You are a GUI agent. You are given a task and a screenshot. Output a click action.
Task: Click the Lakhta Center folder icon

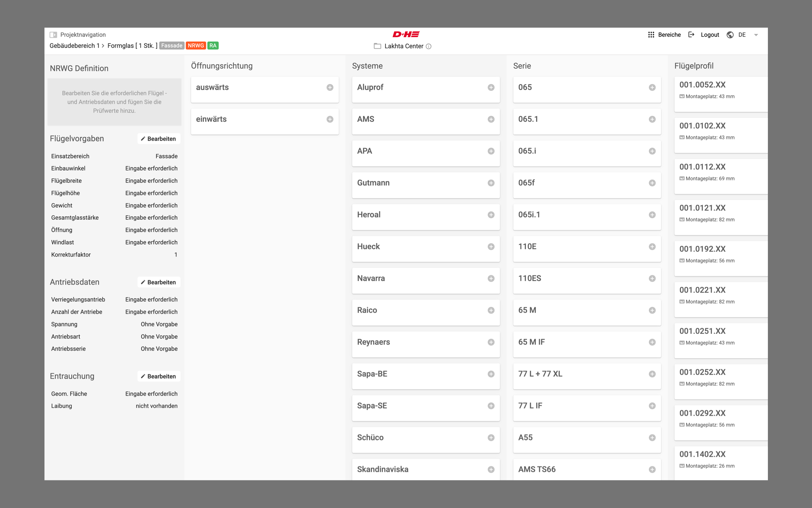(377, 46)
